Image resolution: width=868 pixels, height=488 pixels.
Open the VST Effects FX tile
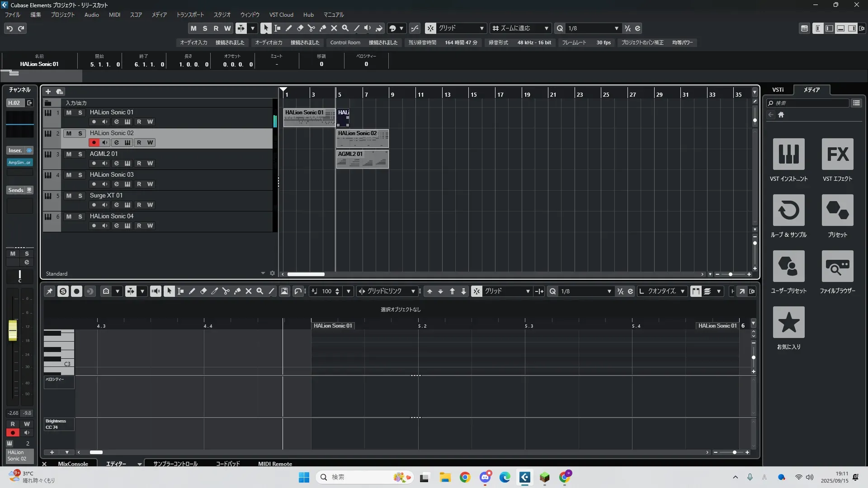(837, 154)
